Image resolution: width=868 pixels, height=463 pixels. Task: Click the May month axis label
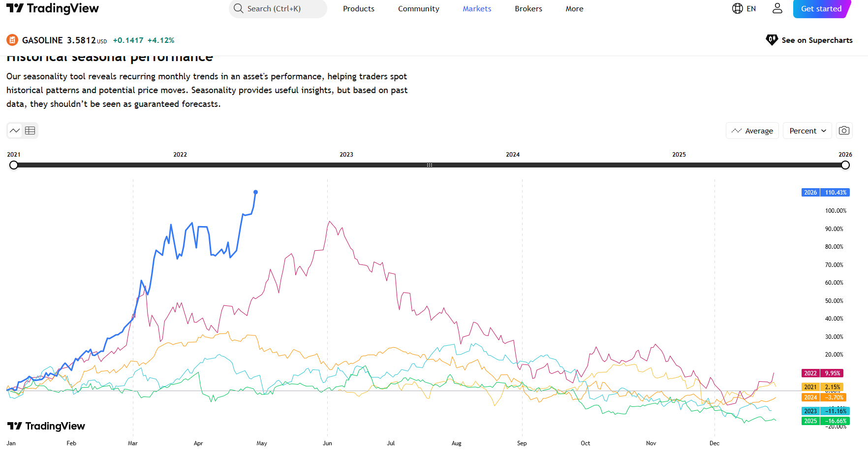point(262,443)
